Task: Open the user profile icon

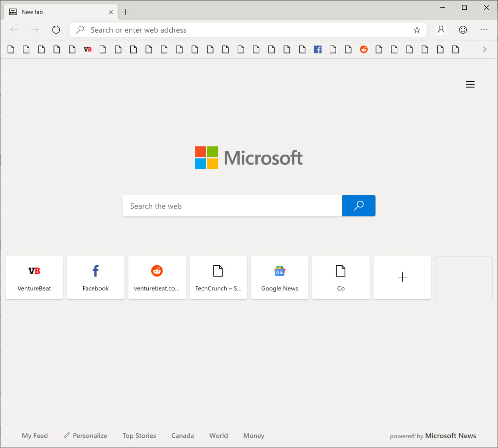Action: click(x=441, y=30)
